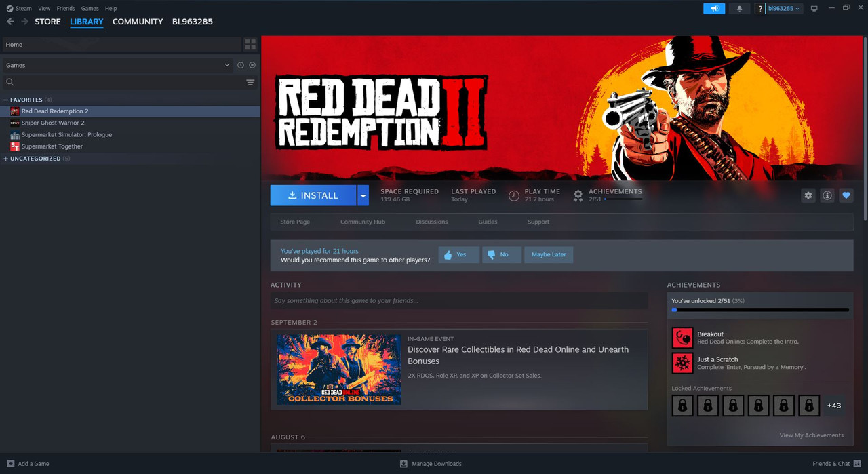Switch to Big Picture mode monitor icon
Screen dimensions: 868x474
pos(814,8)
